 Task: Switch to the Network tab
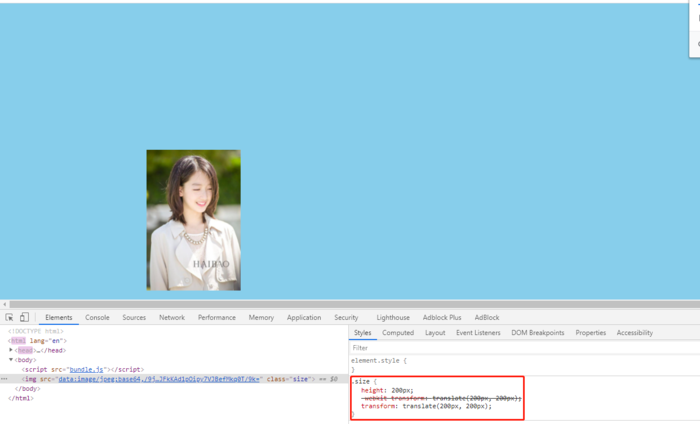[x=172, y=317]
